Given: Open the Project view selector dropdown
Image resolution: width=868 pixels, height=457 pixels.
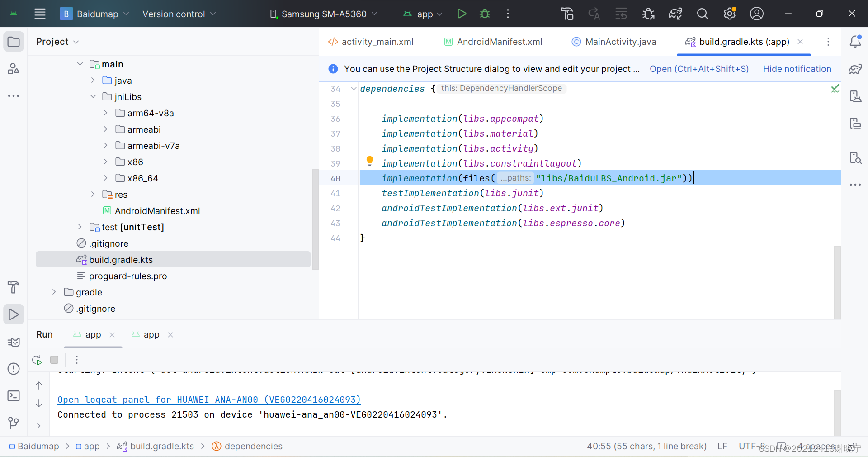Looking at the screenshot, I should [x=57, y=42].
